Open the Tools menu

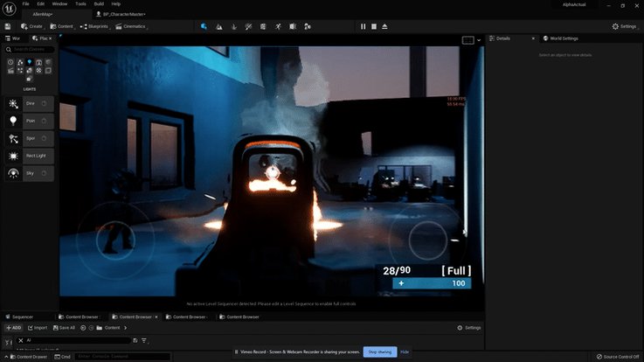80,3
